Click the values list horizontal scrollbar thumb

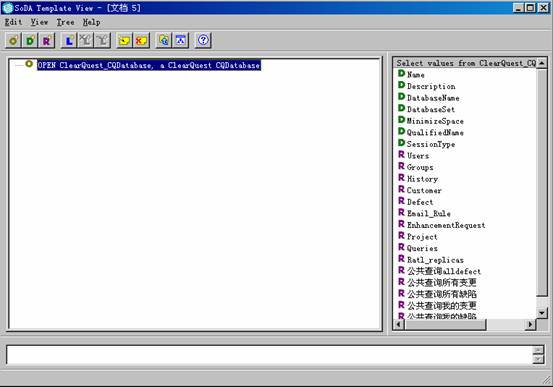(445, 324)
